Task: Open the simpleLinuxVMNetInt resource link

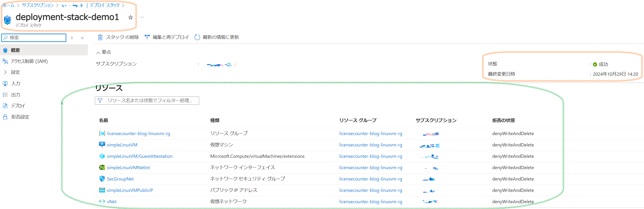Action: coord(128,168)
